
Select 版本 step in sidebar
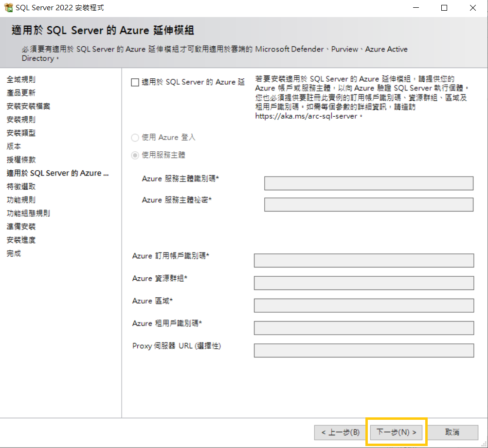click(x=14, y=146)
